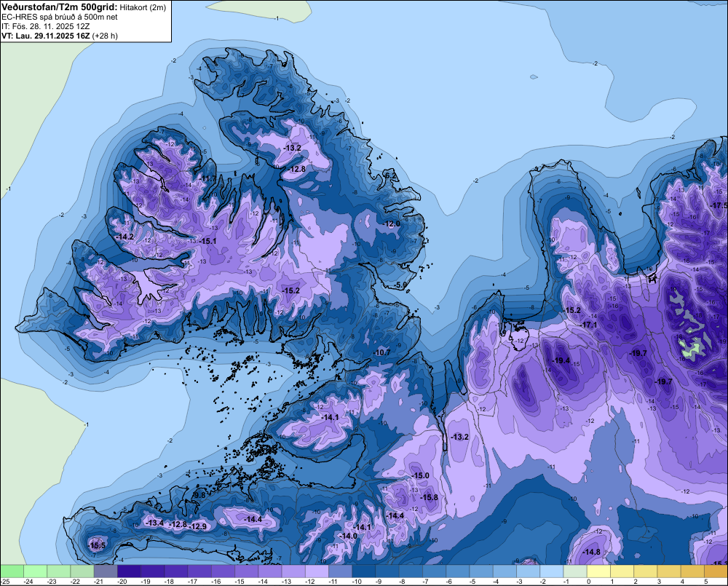This screenshot has width=728, height=586.
Task: Select the -17.1 temperature value
Action: point(589,325)
